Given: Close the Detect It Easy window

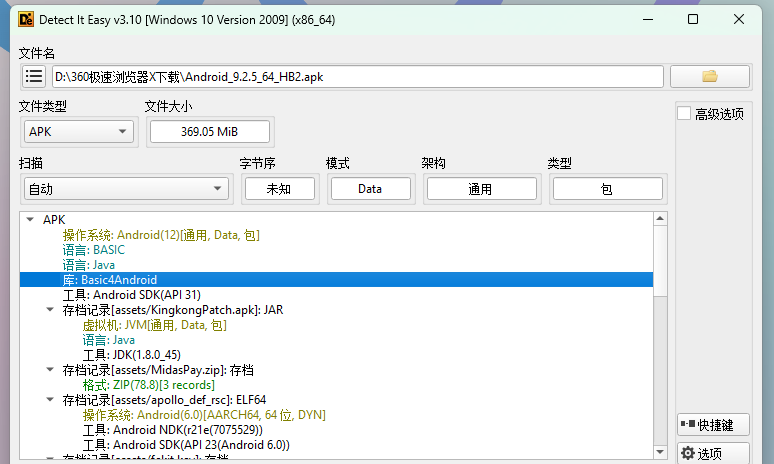Looking at the screenshot, I should click(739, 20).
